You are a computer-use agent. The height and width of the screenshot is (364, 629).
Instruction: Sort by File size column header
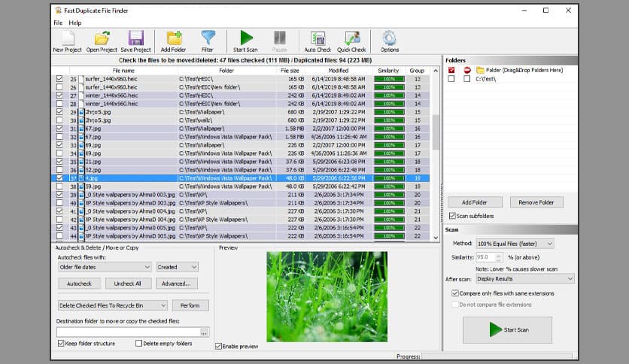pos(290,71)
